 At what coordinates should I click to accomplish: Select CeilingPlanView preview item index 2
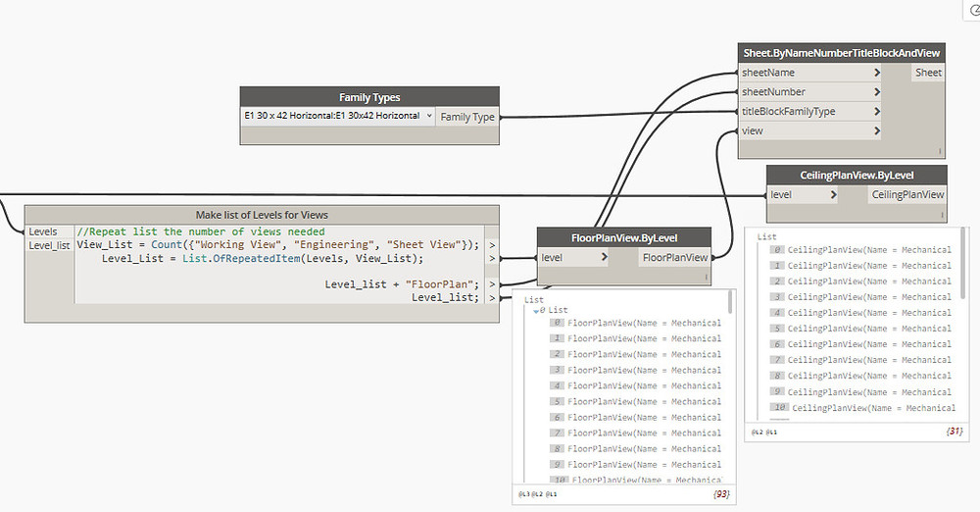860,282
